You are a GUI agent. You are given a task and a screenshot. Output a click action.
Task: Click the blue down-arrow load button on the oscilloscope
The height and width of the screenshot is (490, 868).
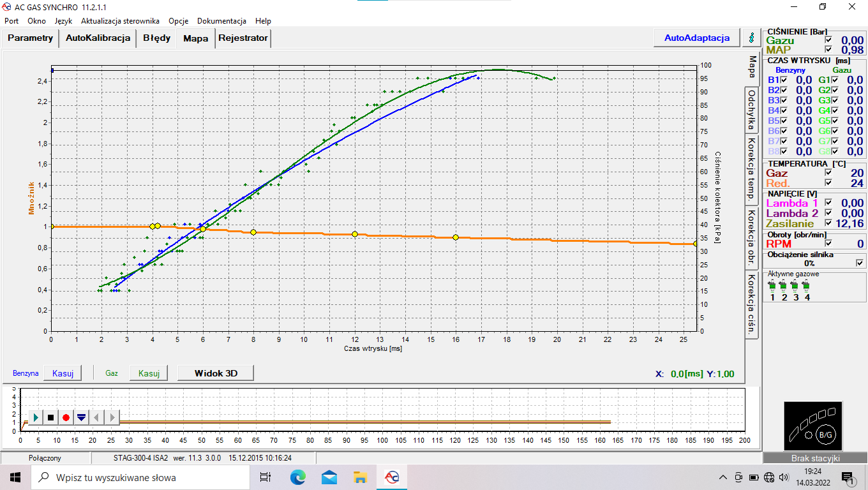(81, 417)
